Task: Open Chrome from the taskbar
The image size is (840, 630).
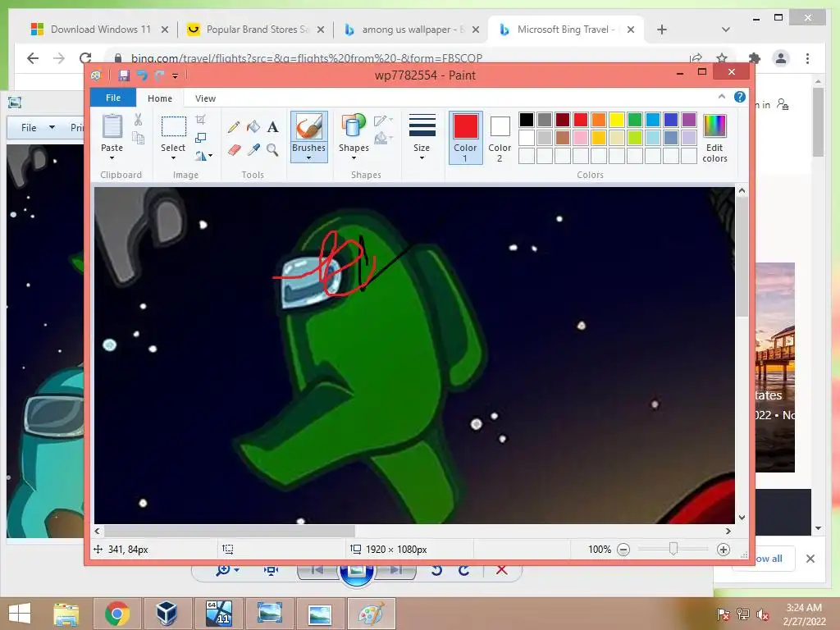Action: [116, 614]
